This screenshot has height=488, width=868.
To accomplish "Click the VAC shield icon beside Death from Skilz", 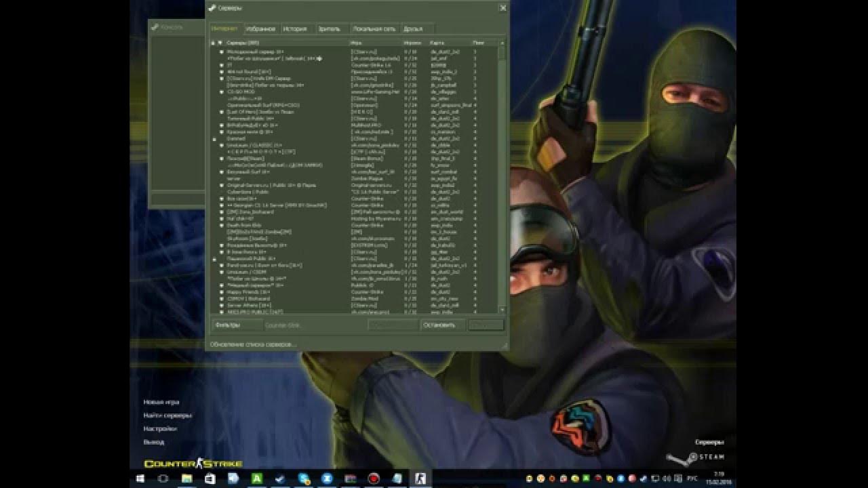I will point(222,225).
